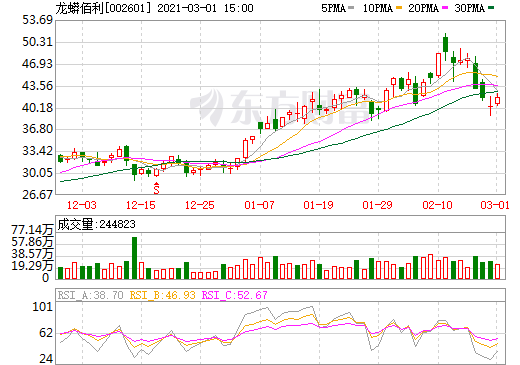
Task: Click the tallest green volume bar
Action: 134,258
